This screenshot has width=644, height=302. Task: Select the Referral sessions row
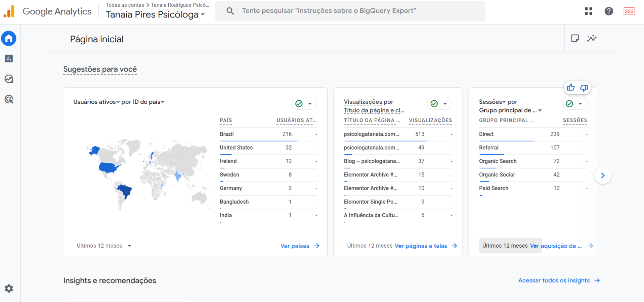click(533, 148)
